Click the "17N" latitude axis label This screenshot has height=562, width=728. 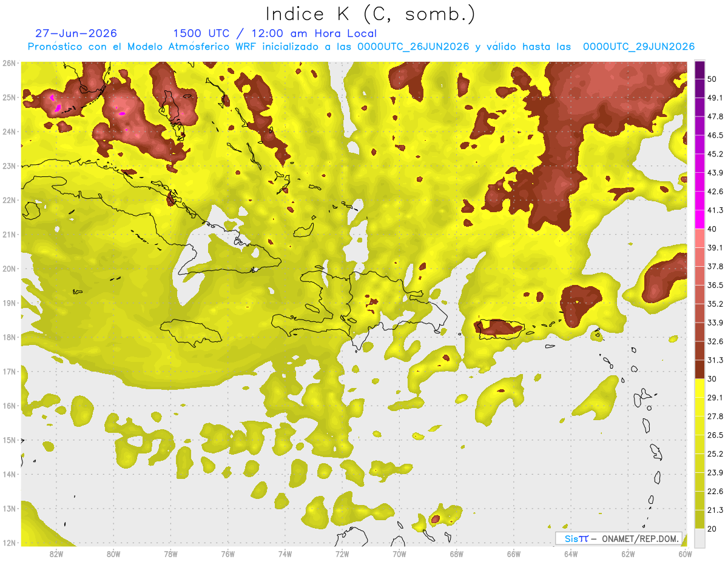point(9,372)
